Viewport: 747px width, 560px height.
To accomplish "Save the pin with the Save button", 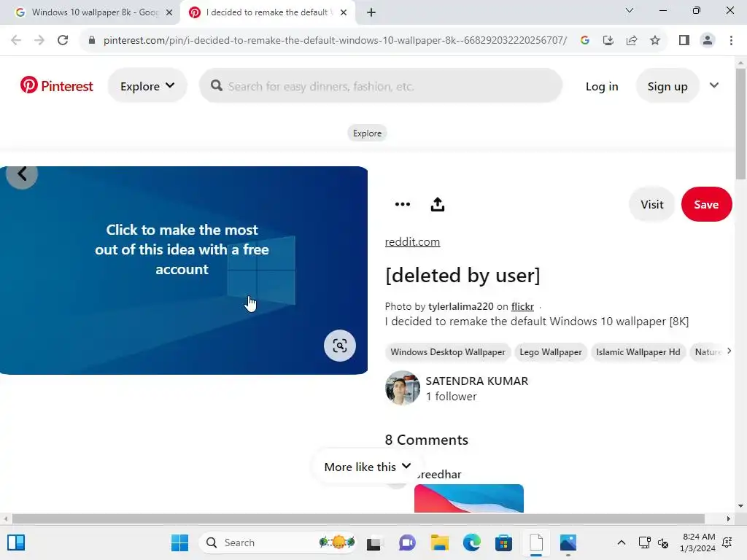I will 706,204.
